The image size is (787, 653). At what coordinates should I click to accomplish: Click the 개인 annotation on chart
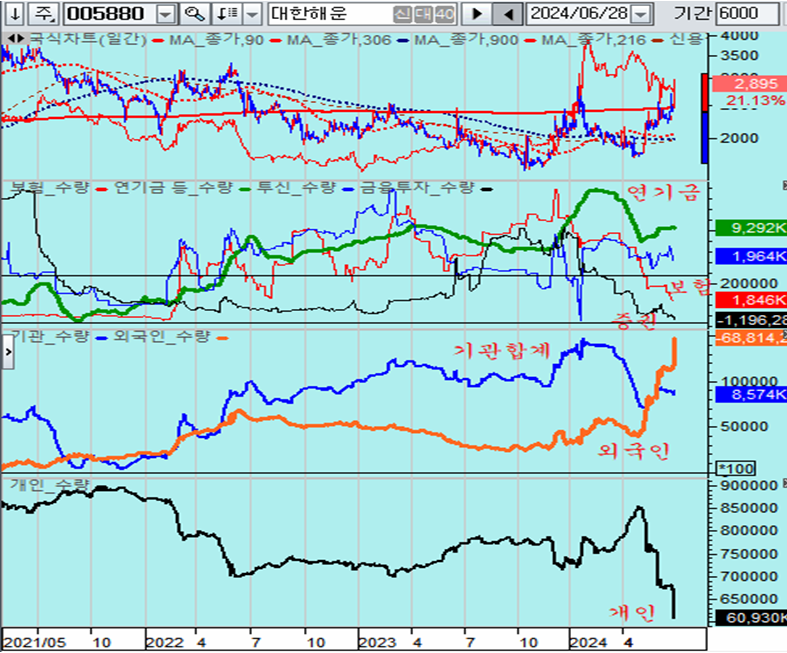(x=632, y=612)
